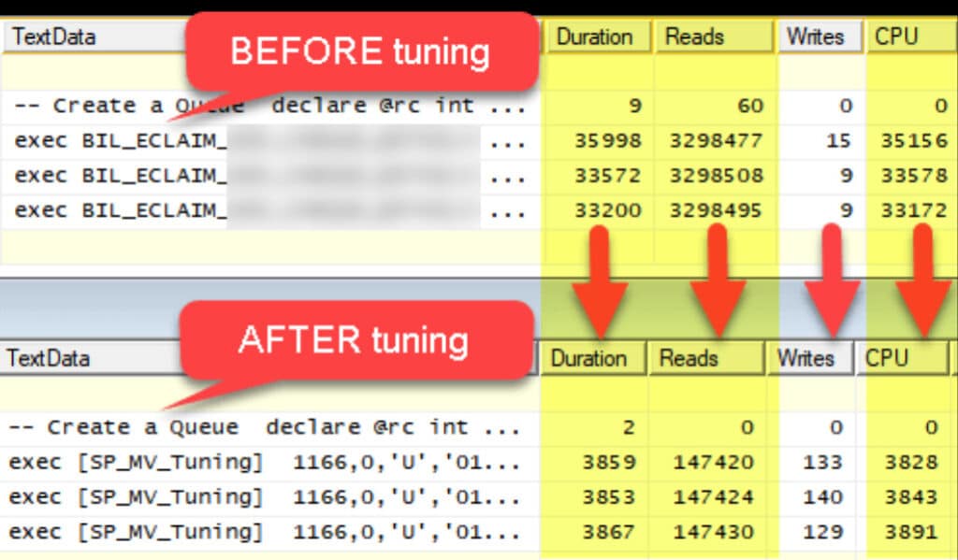958x560 pixels.
Task: Click Writes value 140
Action: pos(822,497)
